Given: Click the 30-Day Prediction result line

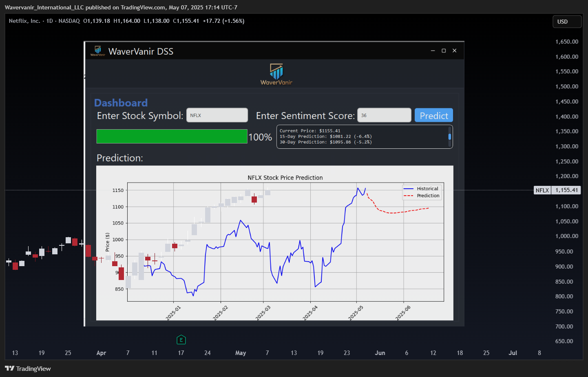Looking at the screenshot, I should point(325,142).
